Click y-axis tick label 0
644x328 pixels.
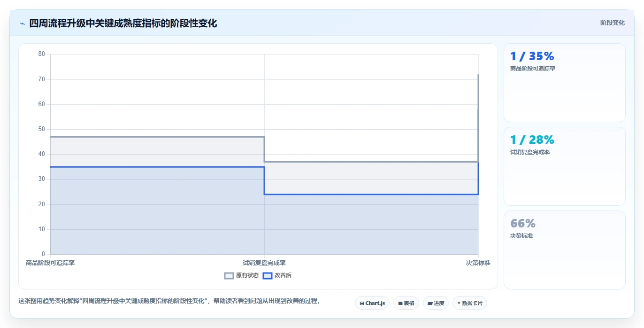coord(43,254)
